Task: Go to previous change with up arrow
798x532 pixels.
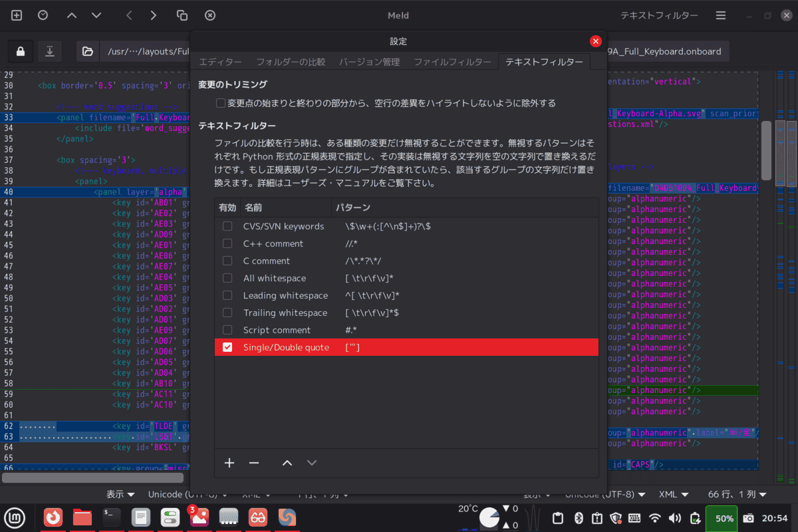Action: (x=72, y=15)
